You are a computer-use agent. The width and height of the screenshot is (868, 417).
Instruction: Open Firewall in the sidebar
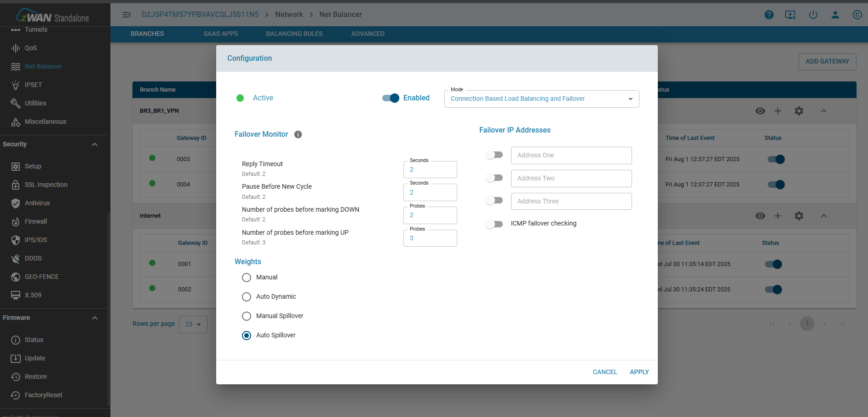(36, 221)
